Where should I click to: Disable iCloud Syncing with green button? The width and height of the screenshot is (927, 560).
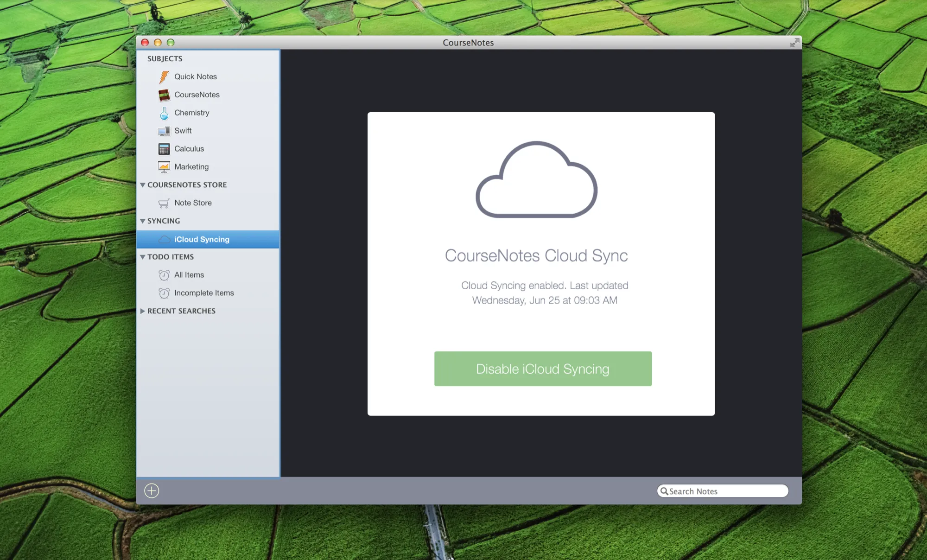pyautogui.click(x=543, y=369)
